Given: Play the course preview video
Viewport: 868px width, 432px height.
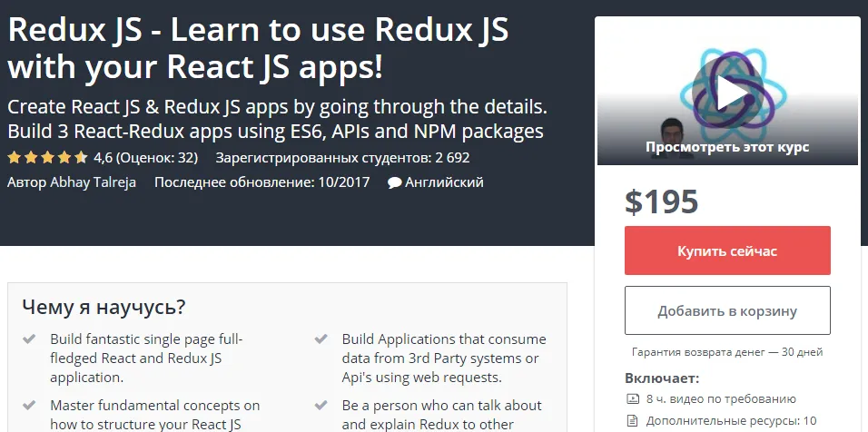Looking at the screenshot, I should [x=727, y=89].
